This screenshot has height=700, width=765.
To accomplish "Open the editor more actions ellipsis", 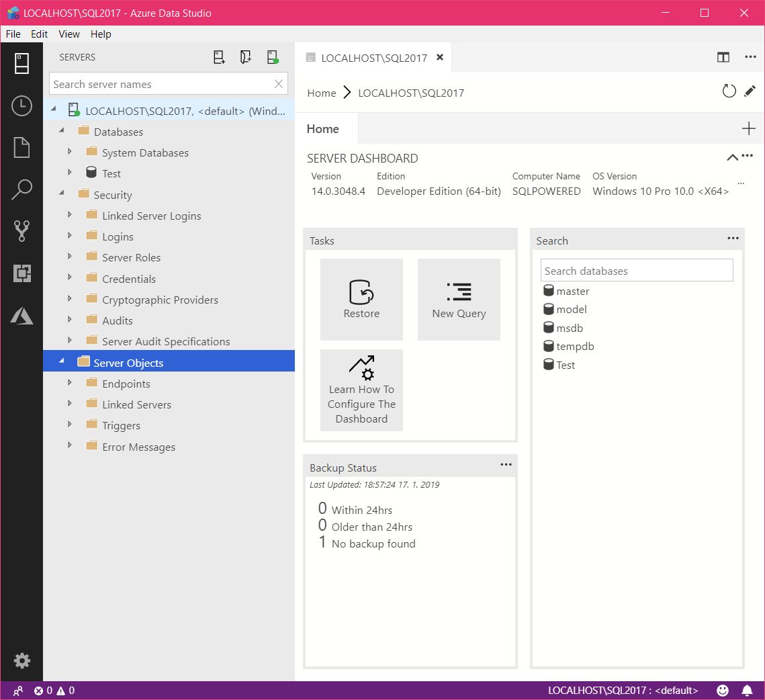I will (750, 57).
